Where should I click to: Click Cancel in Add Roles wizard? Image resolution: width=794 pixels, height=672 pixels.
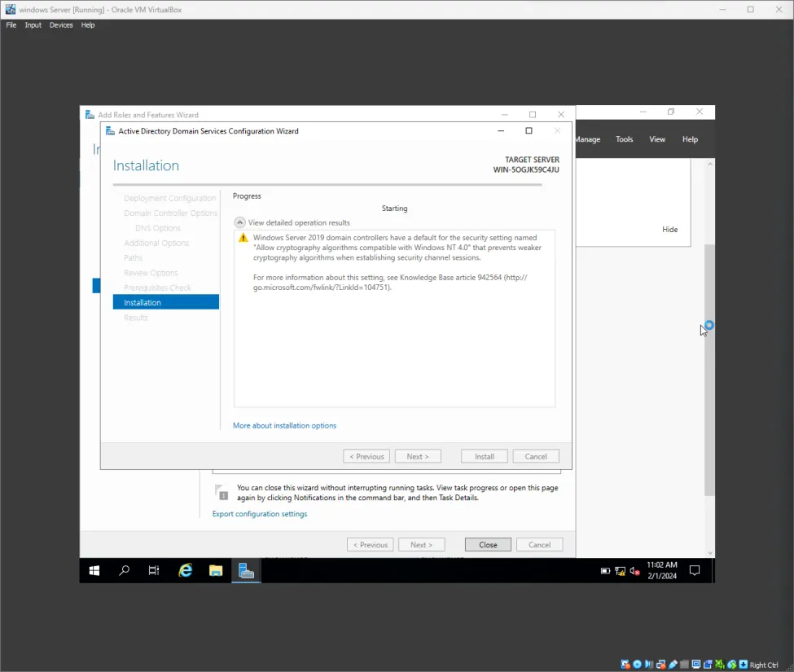coord(539,545)
